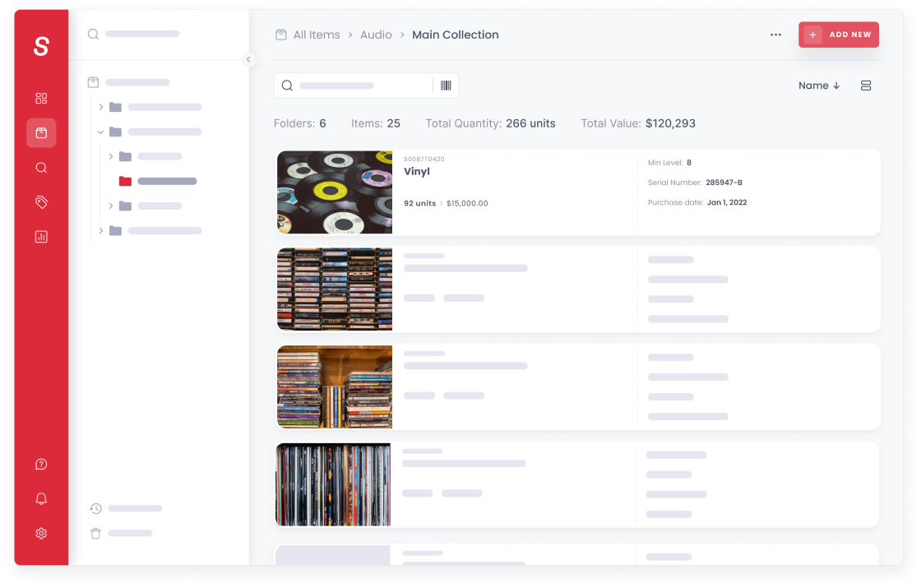Collapse the folder panel with arrow handle
The width and height of the screenshot is (921, 588).
pos(248,59)
